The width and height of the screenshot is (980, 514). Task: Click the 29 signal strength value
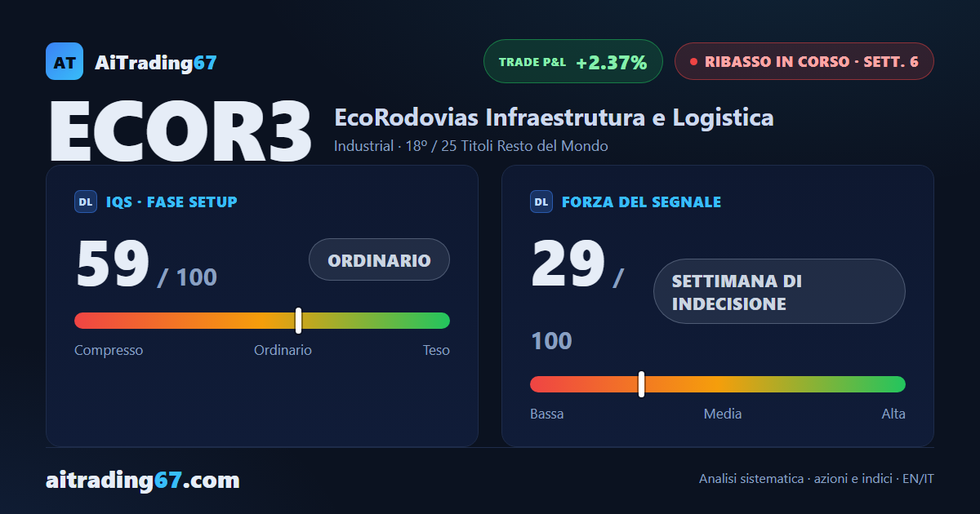[x=568, y=264]
